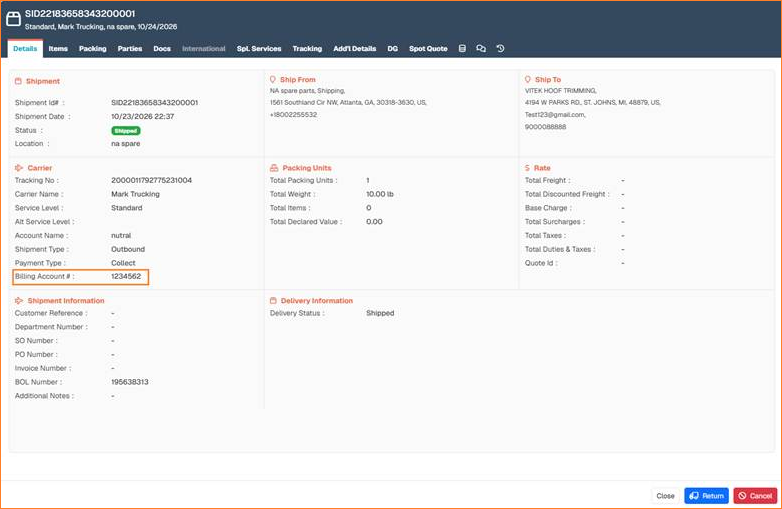Click Shipment Date value 10/23/2026 22:37
Screen dimensions: 782x509
143,117
